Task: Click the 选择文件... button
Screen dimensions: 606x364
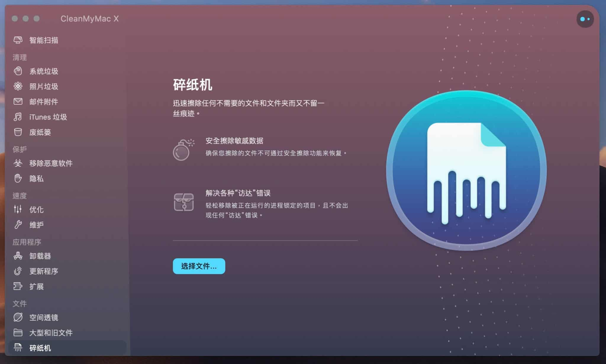Action: coord(199,266)
